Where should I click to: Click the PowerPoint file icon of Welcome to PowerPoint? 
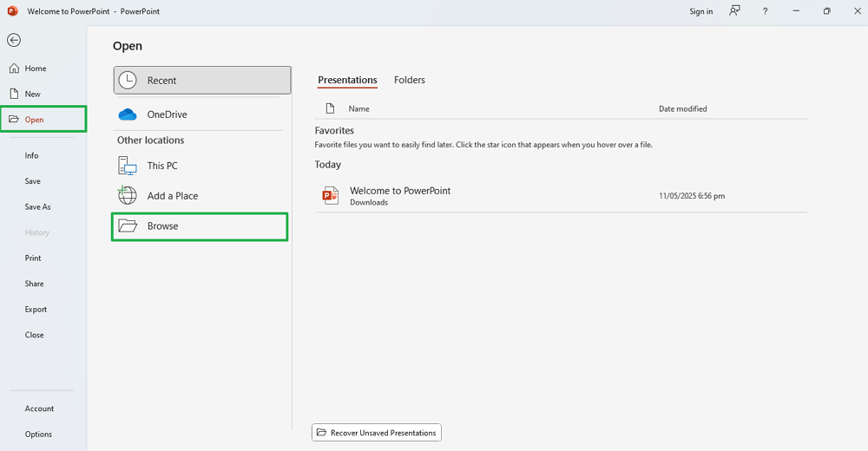[331, 195]
